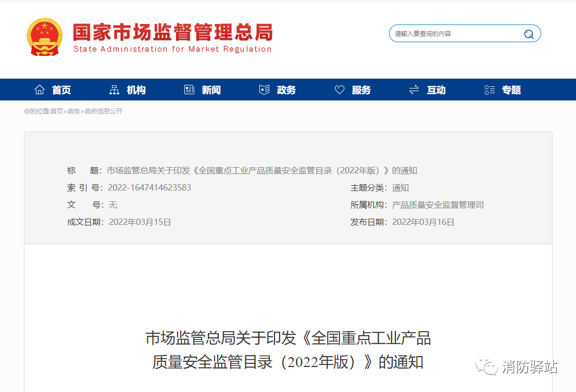Select the home icon in navigation bar
The width and height of the screenshot is (576, 392).
click(40, 89)
